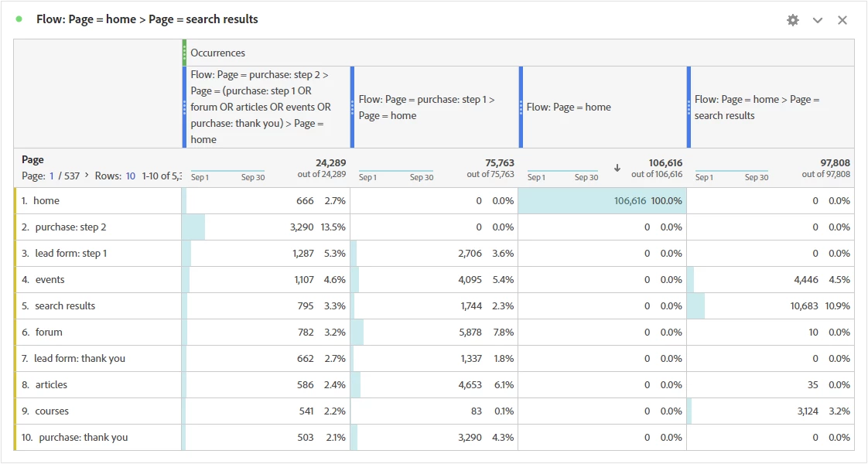This screenshot has width=868, height=464.
Task: Go to next page using the arrow after 537
Action: [87, 176]
